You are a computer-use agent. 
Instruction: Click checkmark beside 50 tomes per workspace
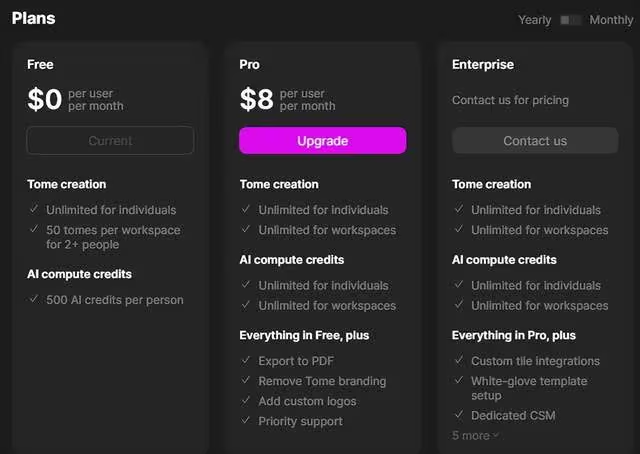pyautogui.click(x=34, y=230)
